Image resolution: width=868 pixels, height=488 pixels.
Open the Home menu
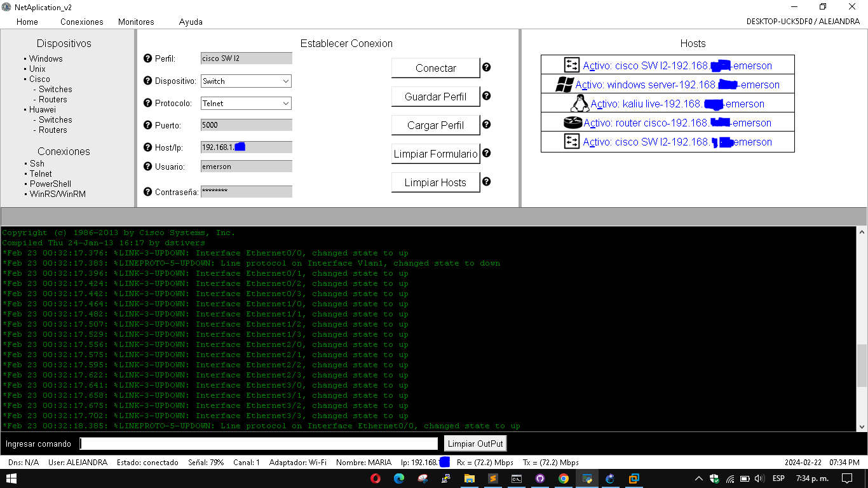coord(27,22)
